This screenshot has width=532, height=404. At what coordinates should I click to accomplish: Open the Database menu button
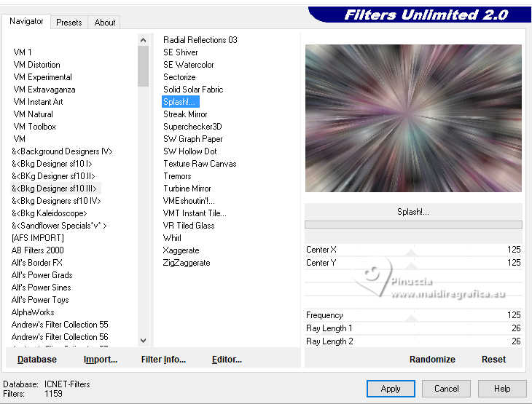tap(37, 360)
